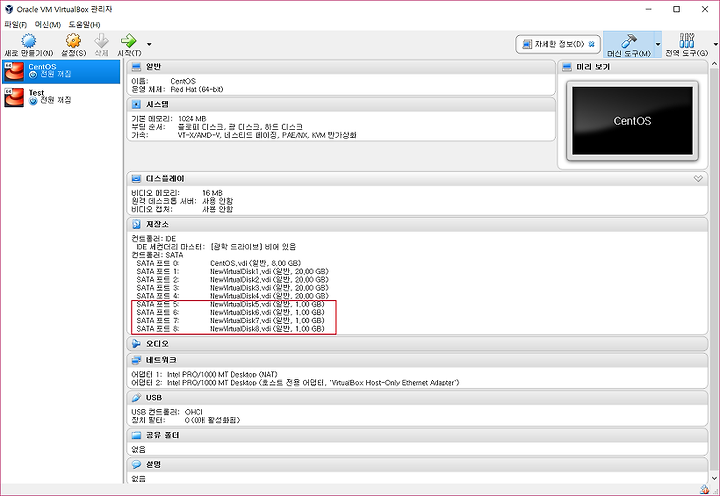Select Machine Tools (머신 도구) hammer icon

[629, 45]
